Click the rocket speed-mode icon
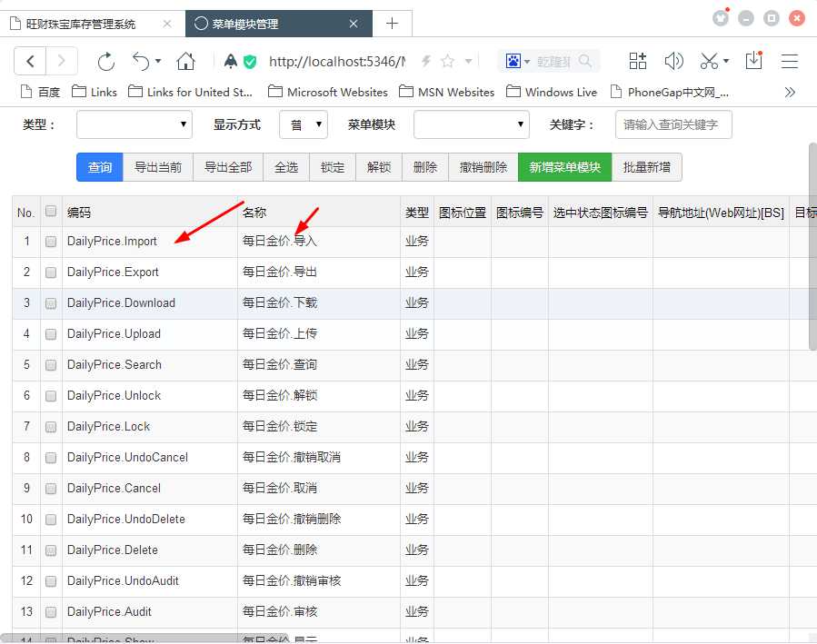This screenshot has height=644, width=817. tap(230, 62)
